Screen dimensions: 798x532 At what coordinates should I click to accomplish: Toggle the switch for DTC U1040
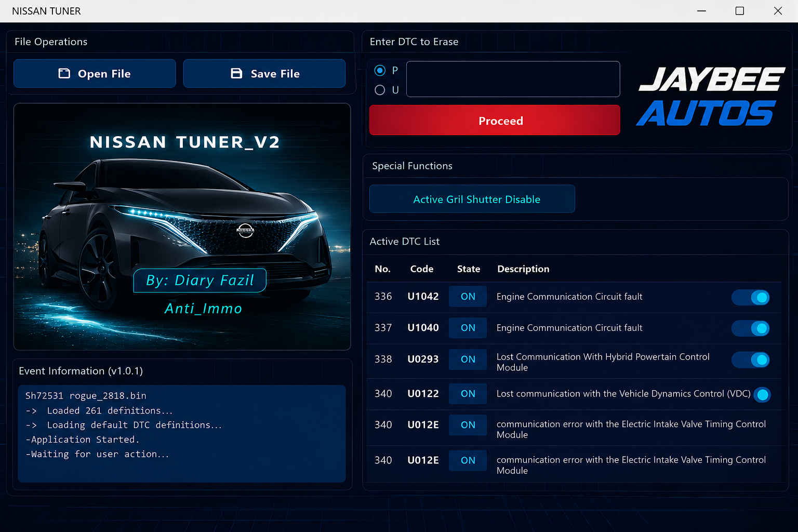750,328
